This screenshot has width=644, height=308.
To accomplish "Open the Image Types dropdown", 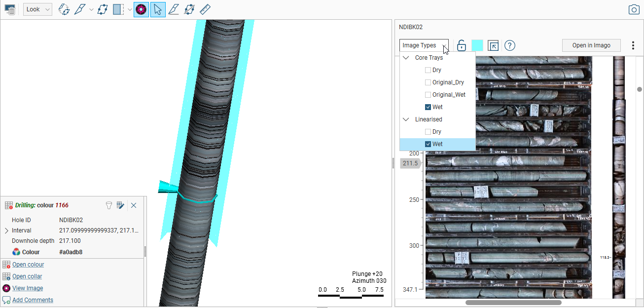I will 424,45.
